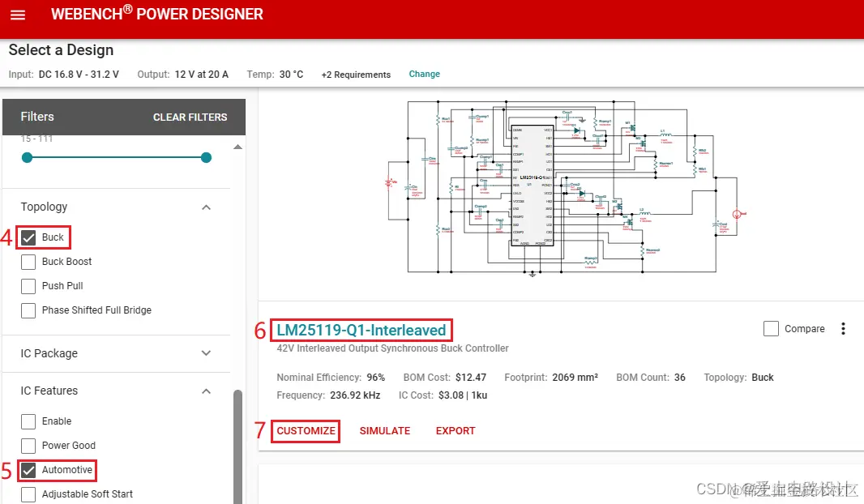Click CLEAR FILTERS button
Viewport: 864px width, 504px height.
click(x=190, y=117)
